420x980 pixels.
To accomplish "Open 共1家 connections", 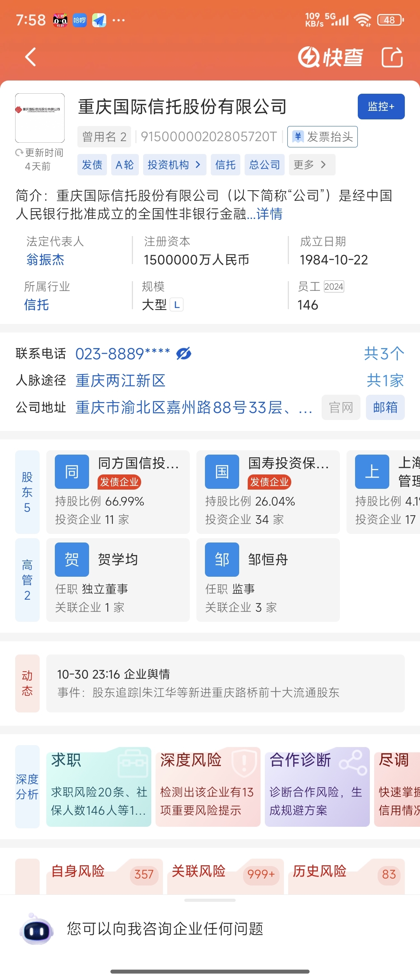I will [x=385, y=380].
